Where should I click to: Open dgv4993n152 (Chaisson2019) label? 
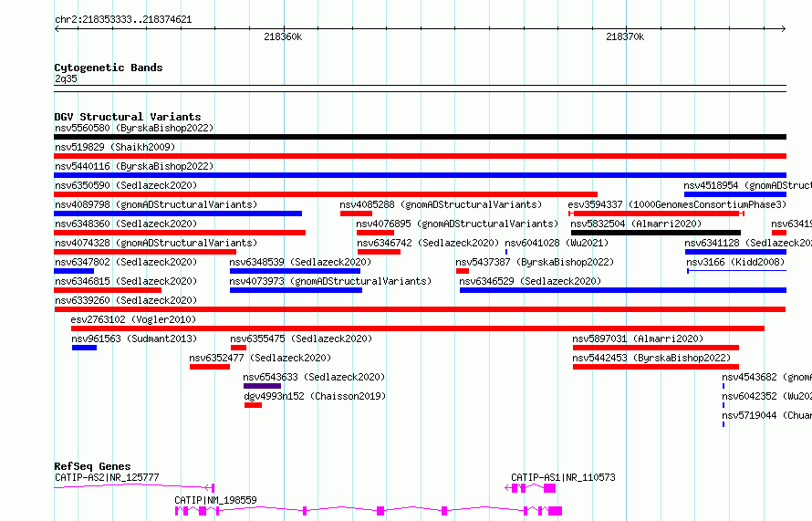(x=315, y=396)
